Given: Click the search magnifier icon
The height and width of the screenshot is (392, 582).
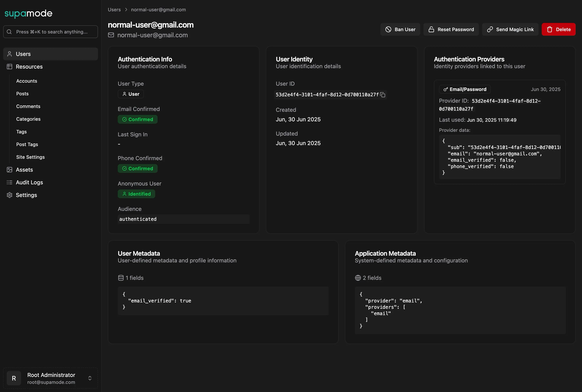Looking at the screenshot, I should click(9, 32).
